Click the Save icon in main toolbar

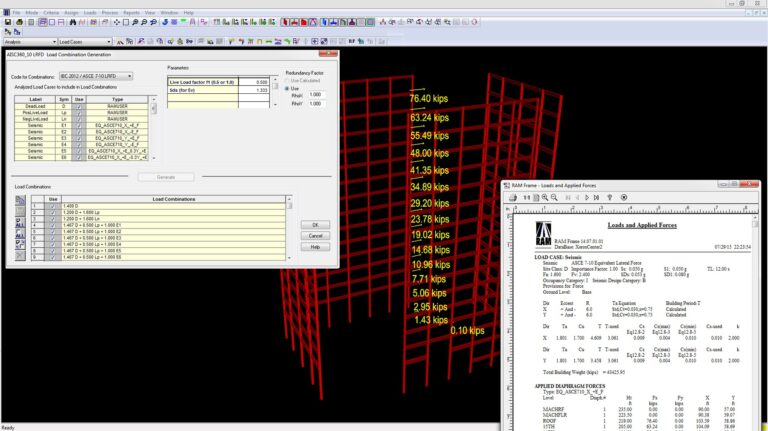8,22
